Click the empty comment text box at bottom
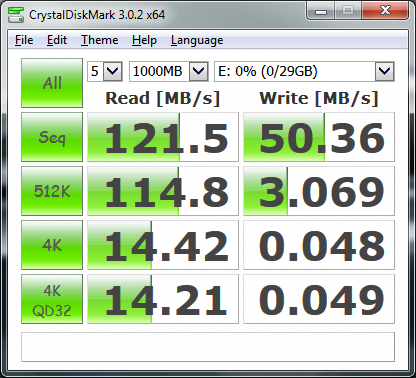Screen dimensions: 416x378 208,347
